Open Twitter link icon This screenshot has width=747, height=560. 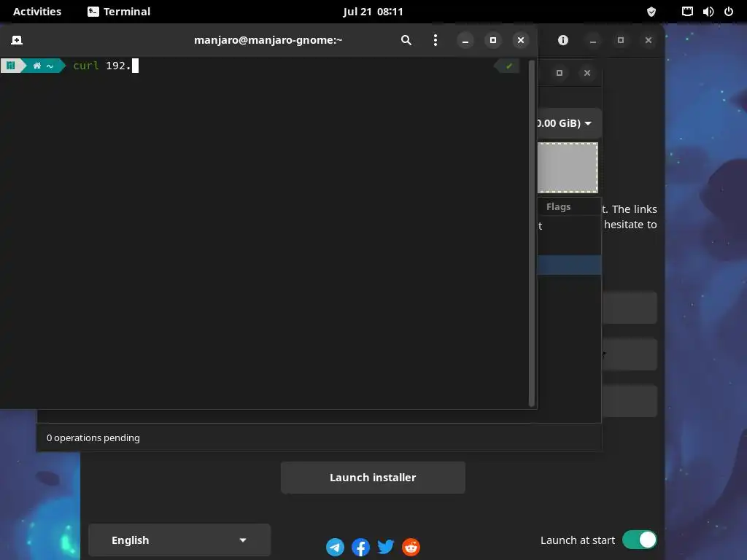386,547
